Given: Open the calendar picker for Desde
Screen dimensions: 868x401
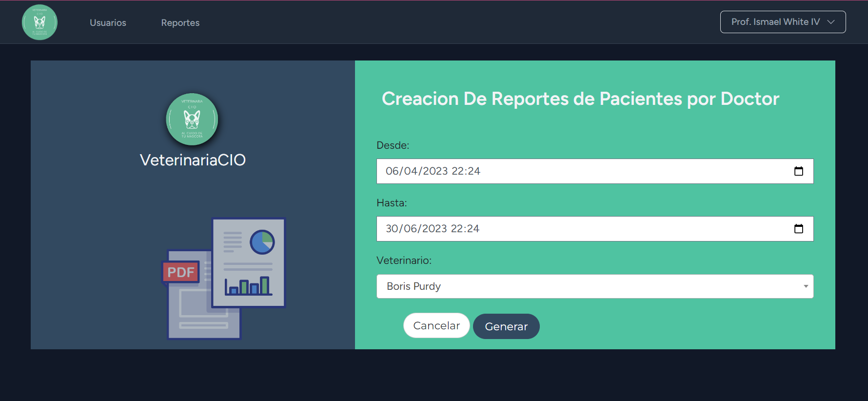Looking at the screenshot, I should pos(798,171).
